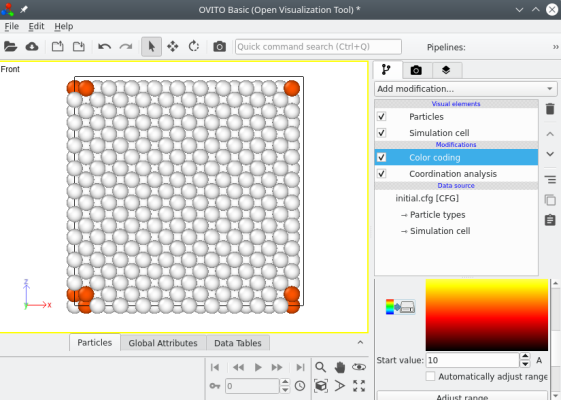This screenshot has width=561, height=400.
Task: Open the load file folder icon
Action: tap(10, 47)
